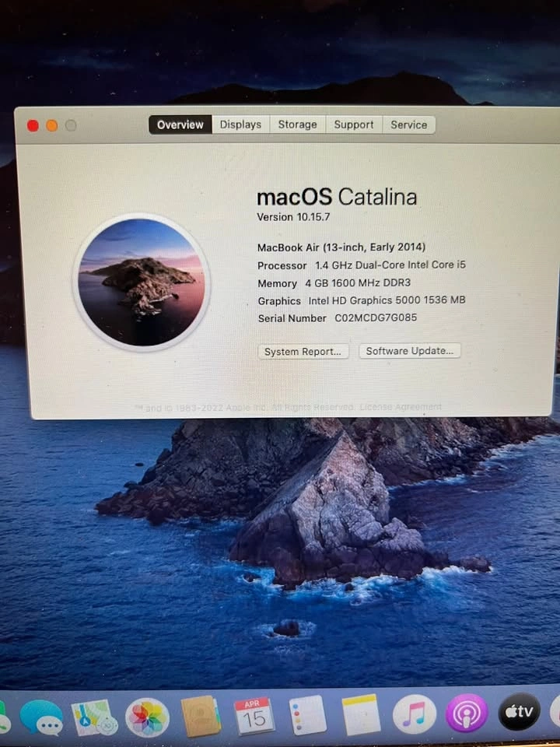Click the macOS Catalina heading
The width and height of the screenshot is (560, 747).
337,197
